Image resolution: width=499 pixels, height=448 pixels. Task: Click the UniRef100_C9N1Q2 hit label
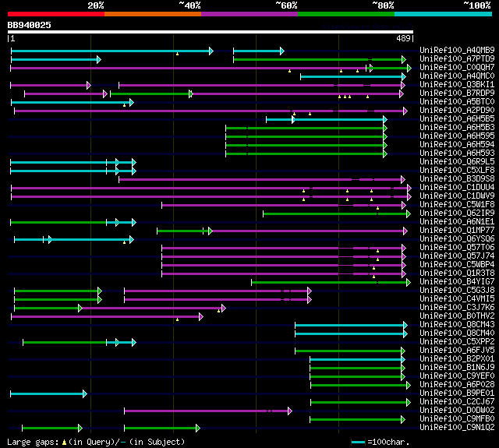[457, 428]
